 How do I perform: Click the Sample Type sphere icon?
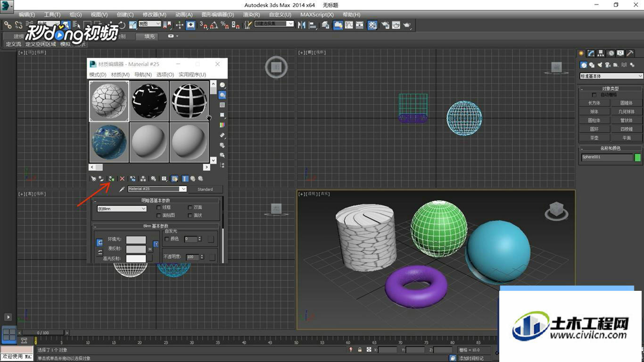pyautogui.click(x=222, y=85)
